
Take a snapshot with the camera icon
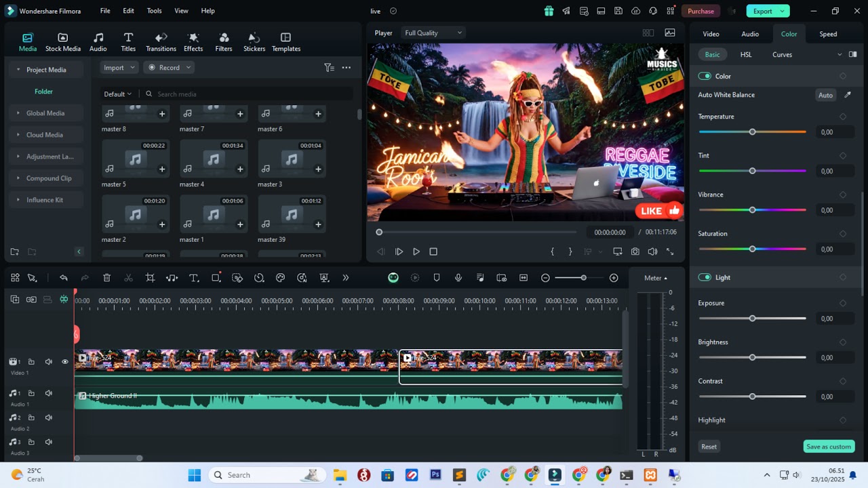635,251
